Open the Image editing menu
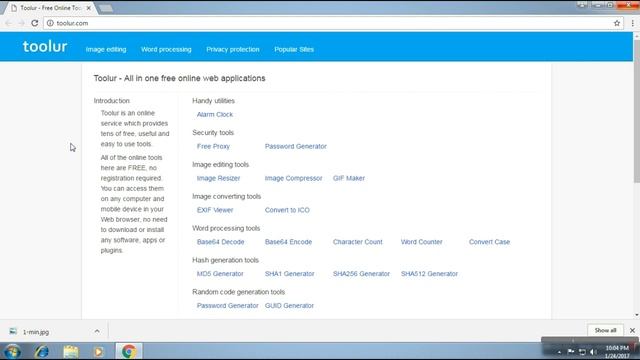 click(106, 49)
